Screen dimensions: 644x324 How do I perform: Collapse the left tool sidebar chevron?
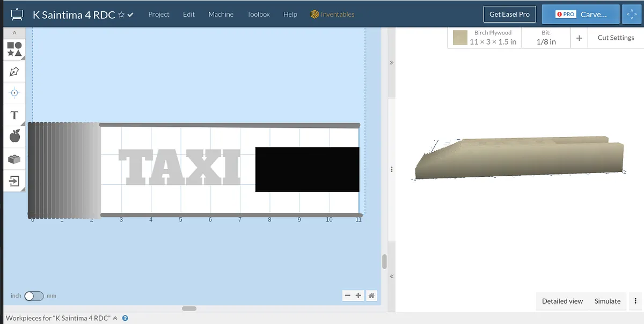[x=14, y=33]
